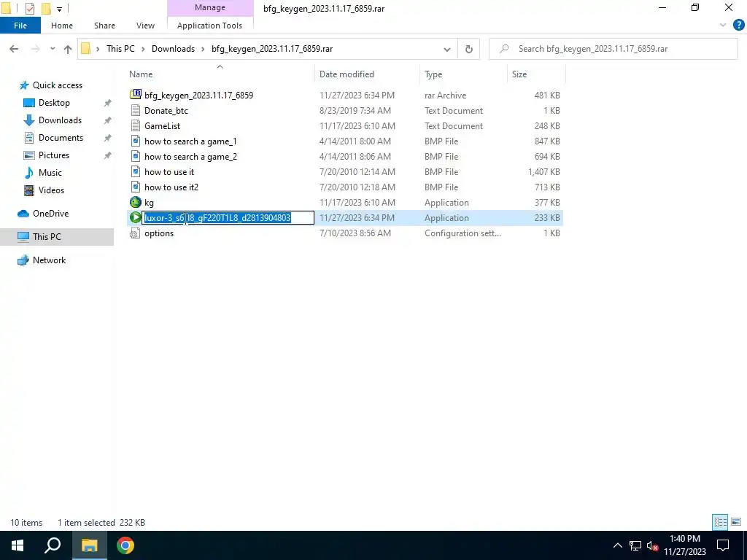Screen dimensions: 747x560
Task: Open the Windows Start menu
Action: pos(18,545)
